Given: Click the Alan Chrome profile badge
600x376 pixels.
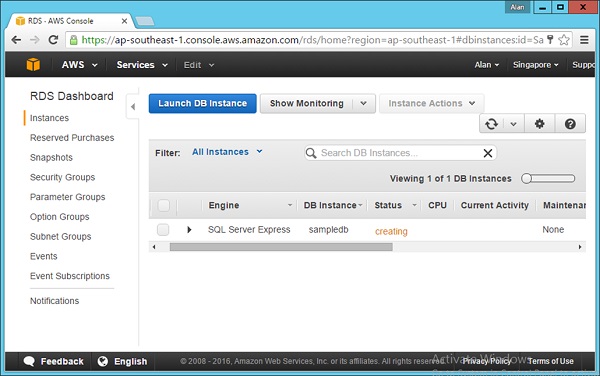Looking at the screenshot, I should click(x=517, y=7).
